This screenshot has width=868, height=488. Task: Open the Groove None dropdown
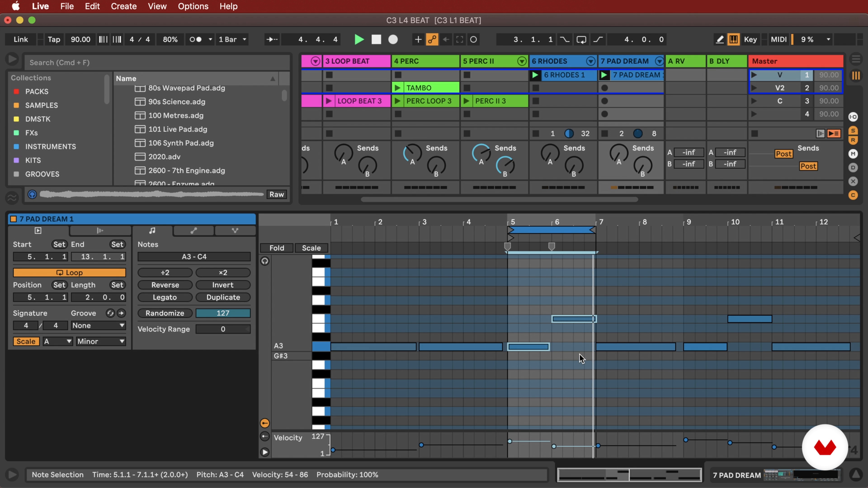pyautogui.click(x=98, y=326)
